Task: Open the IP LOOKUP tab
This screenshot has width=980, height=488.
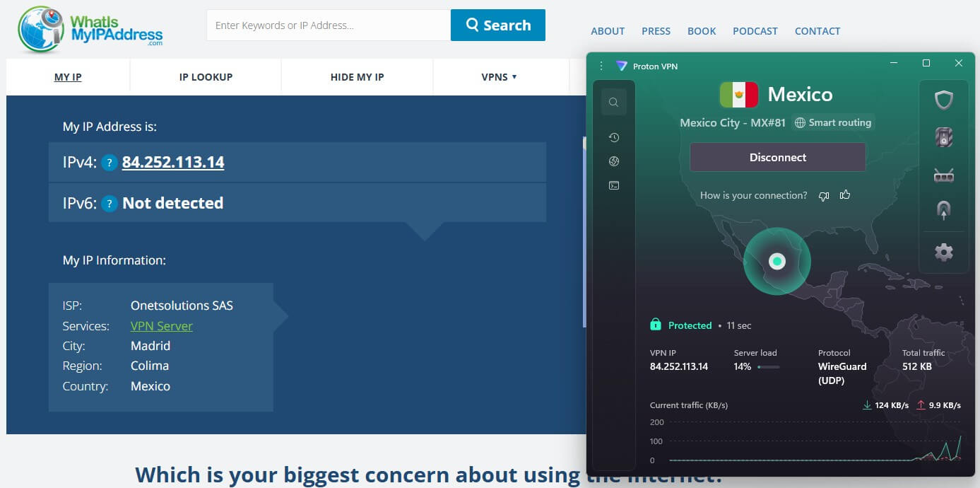Action: [x=206, y=77]
